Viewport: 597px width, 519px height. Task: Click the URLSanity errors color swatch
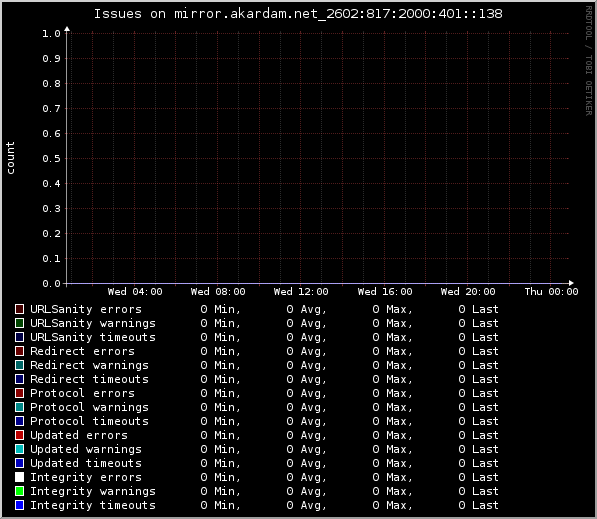(x=19, y=309)
